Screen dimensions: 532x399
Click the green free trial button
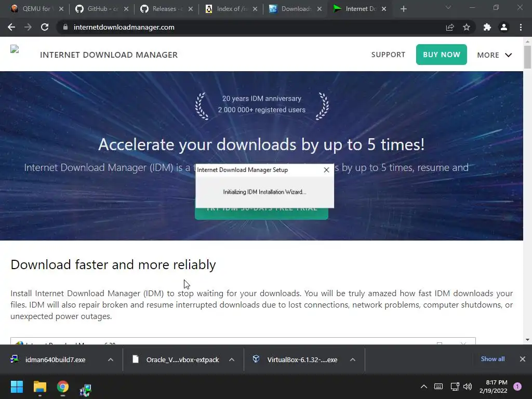[261, 214]
